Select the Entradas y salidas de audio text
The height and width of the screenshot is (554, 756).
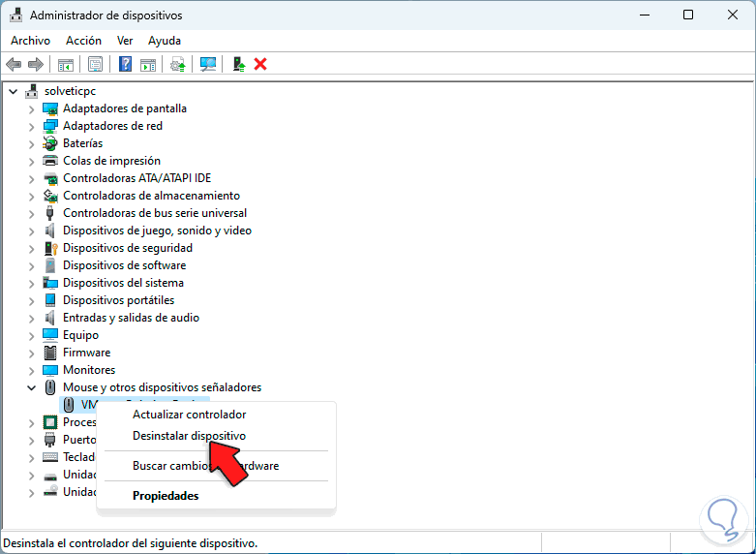click(131, 318)
